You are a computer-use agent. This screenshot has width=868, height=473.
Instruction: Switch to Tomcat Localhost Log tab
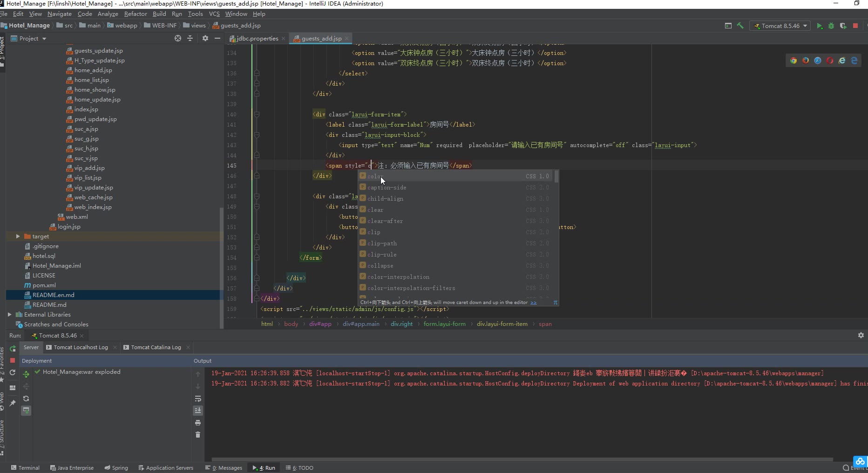(x=81, y=348)
